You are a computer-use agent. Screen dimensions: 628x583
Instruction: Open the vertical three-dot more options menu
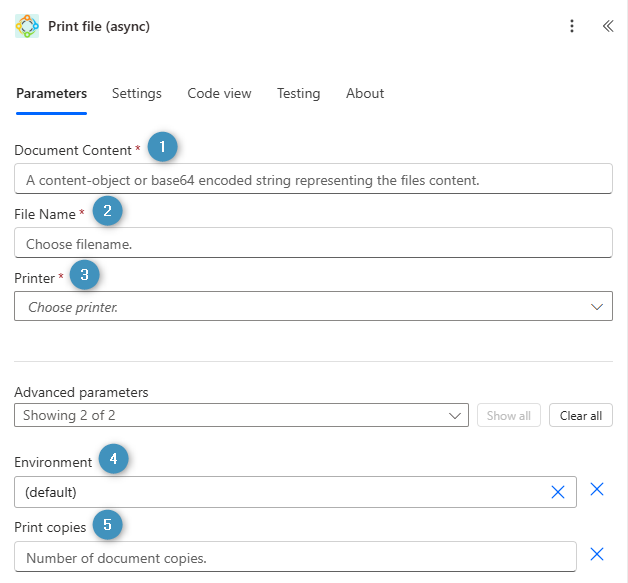click(572, 26)
